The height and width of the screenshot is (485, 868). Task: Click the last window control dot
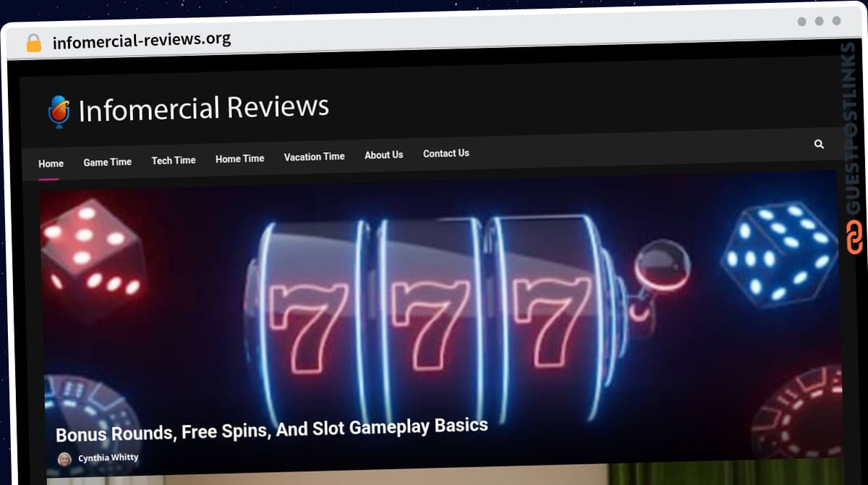[837, 21]
